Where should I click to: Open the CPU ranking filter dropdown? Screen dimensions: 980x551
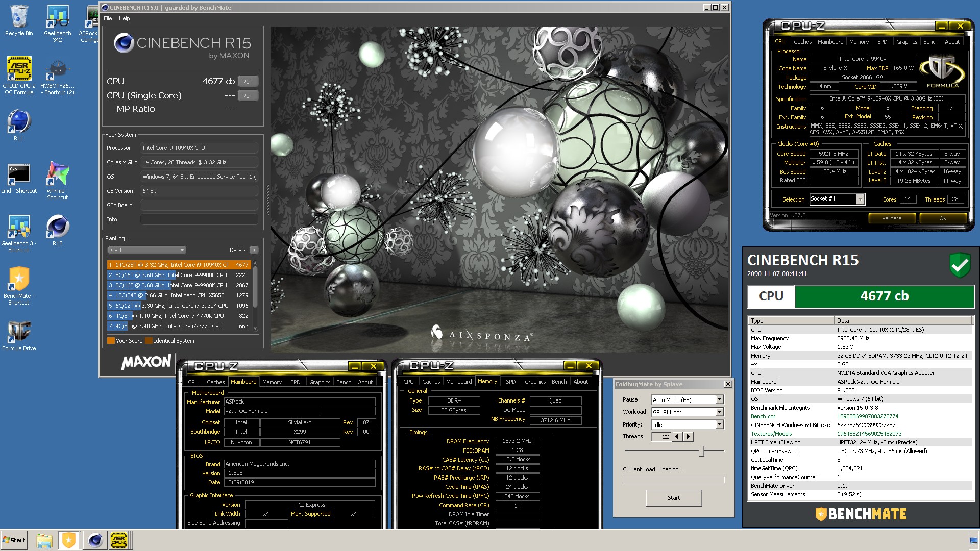pos(146,250)
